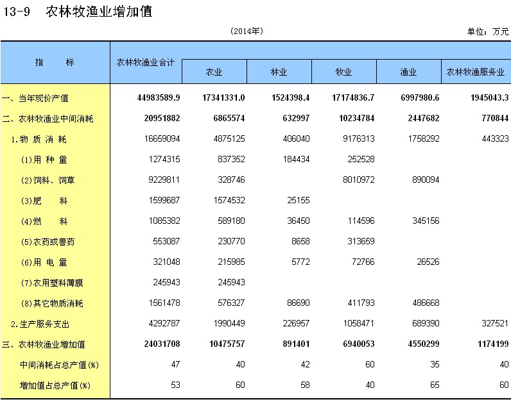Click the table title 农林牧渔业增加值
Screen dimensions: 511x420
100,11
